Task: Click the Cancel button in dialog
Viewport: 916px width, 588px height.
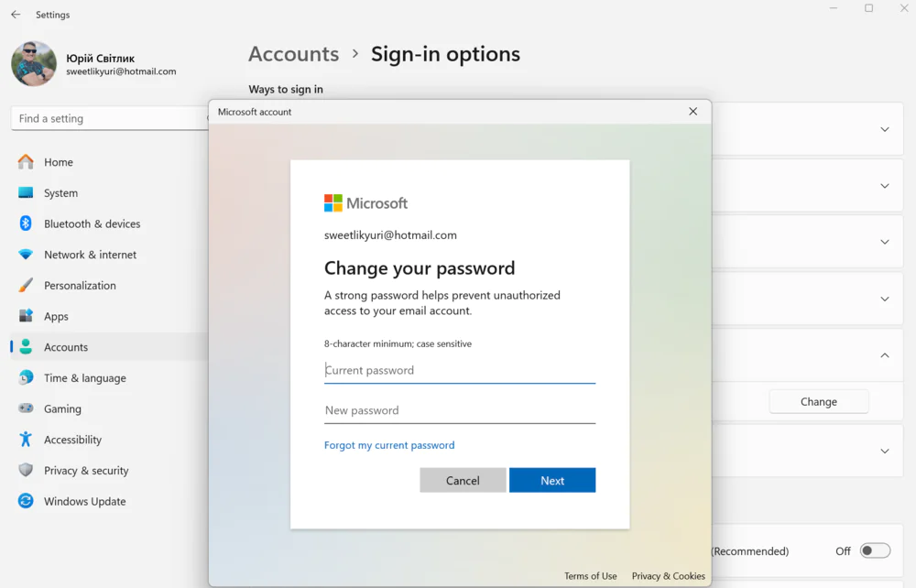Action: pyautogui.click(x=463, y=480)
